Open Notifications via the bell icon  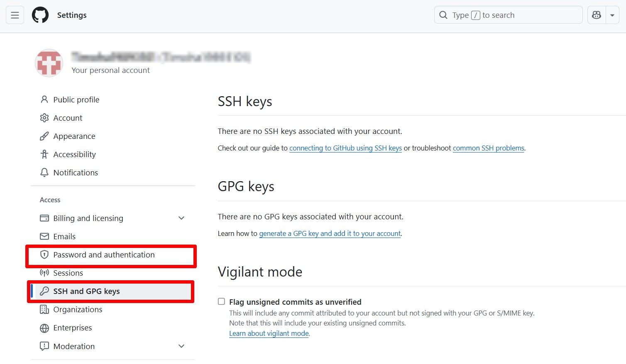click(44, 172)
